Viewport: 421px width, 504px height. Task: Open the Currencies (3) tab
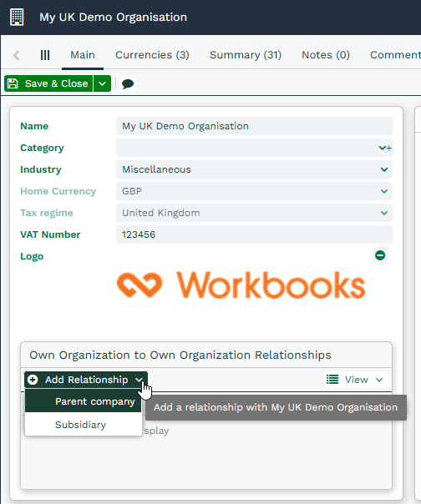[152, 55]
